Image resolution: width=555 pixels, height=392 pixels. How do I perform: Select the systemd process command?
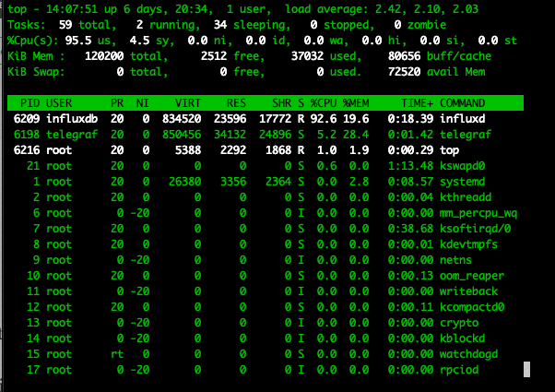462,182
